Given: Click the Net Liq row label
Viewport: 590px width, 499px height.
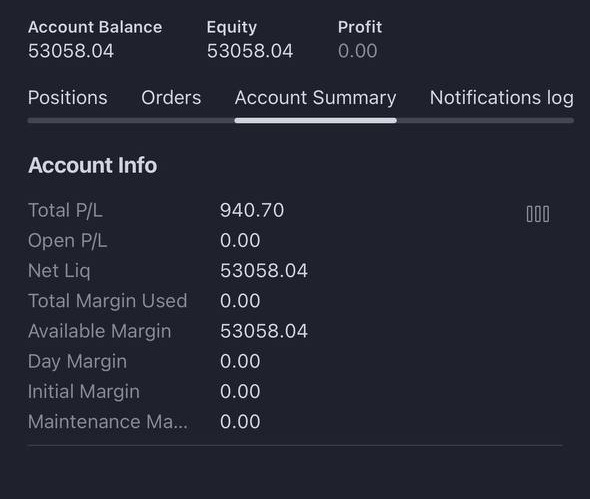Looking at the screenshot, I should (59, 271).
